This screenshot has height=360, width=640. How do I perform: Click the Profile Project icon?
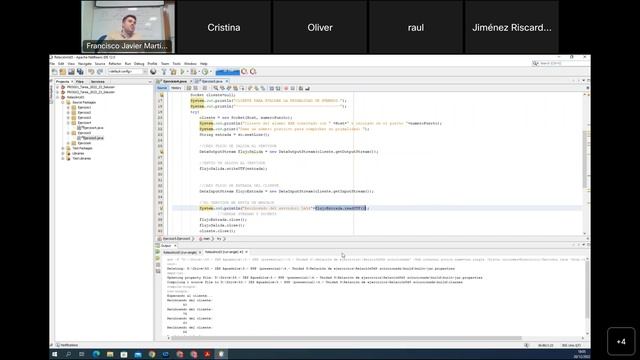pos(205,72)
